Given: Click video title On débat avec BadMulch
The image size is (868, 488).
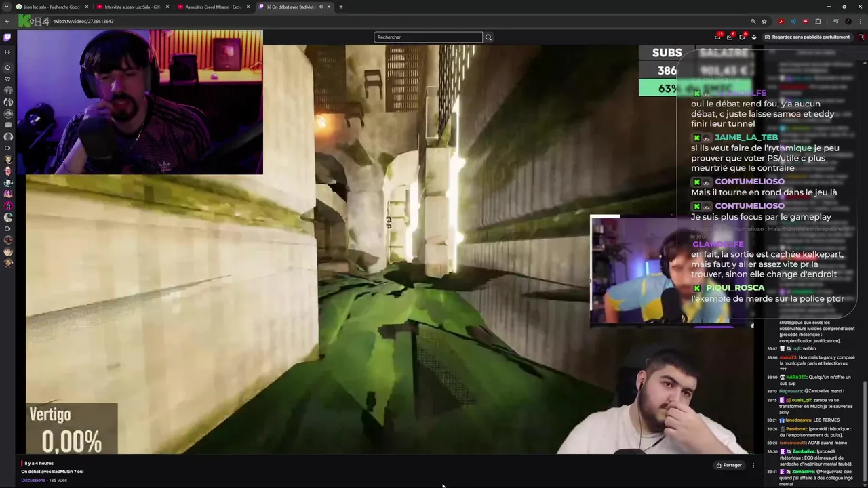Looking at the screenshot, I should [52, 472].
